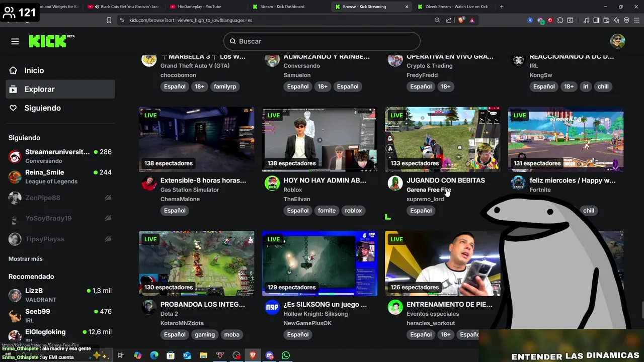This screenshot has height=362, width=644.
Task: Open Gas Station Simulator category link
Action: coord(190,190)
